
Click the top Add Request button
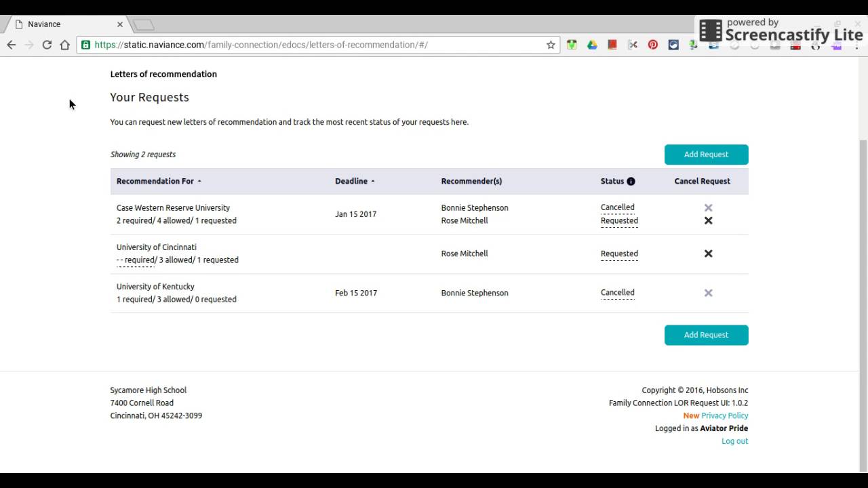pos(706,155)
